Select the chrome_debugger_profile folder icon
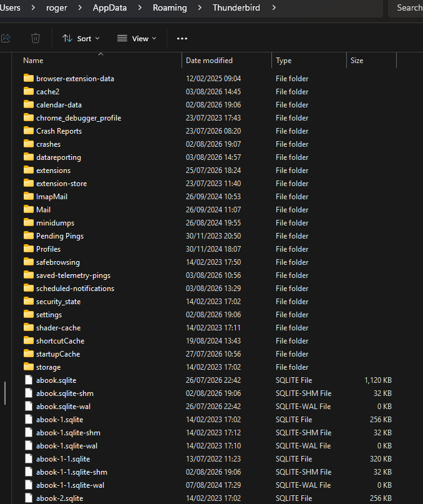 click(29, 117)
